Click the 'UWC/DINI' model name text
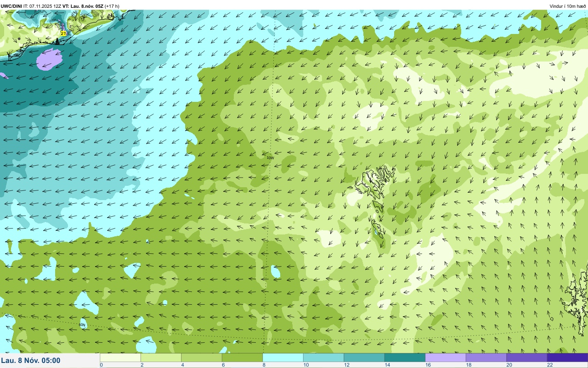This screenshot has width=588, height=368. 11,6
